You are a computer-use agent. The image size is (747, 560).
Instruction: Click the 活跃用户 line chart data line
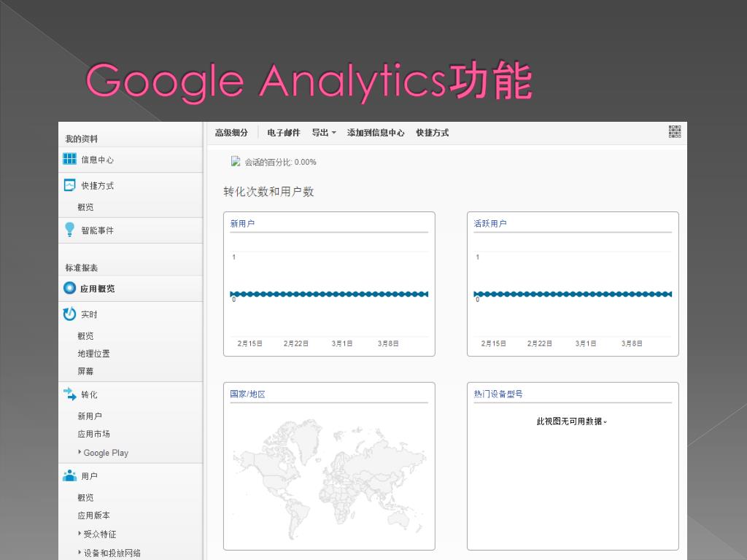click(x=573, y=294)
